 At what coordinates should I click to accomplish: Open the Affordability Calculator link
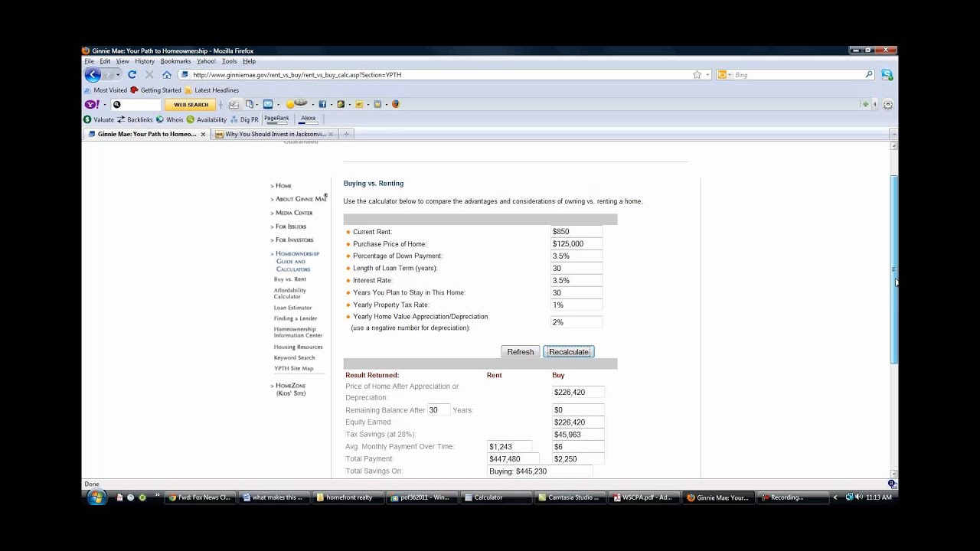(290, 293)
